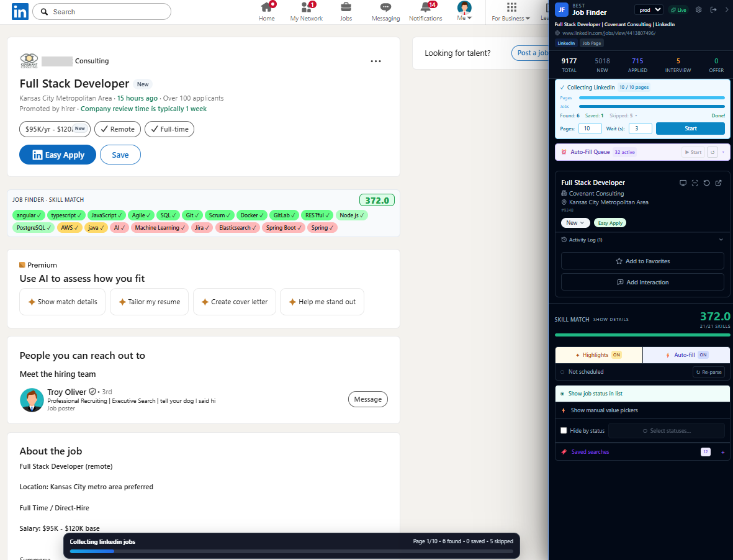Start collecting LinkedIn pages
The image size is (733, 560).
690,129
